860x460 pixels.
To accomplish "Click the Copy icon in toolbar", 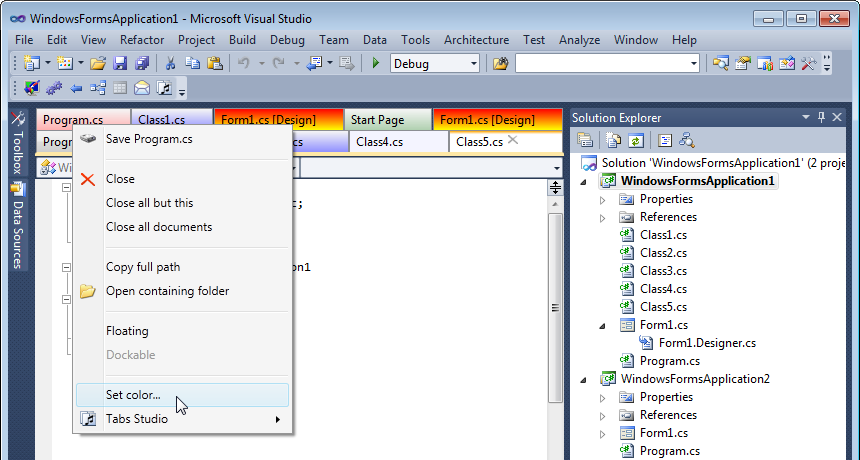I will (193, 64).
